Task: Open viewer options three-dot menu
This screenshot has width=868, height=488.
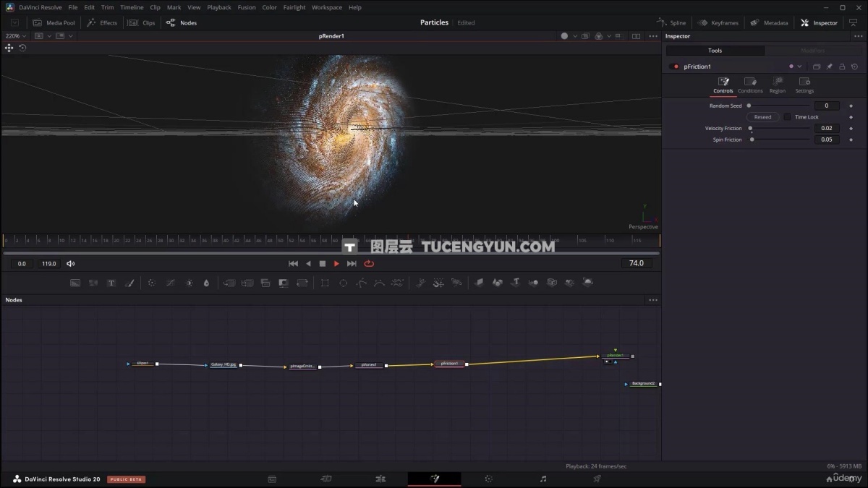Action: coord(653,36)
